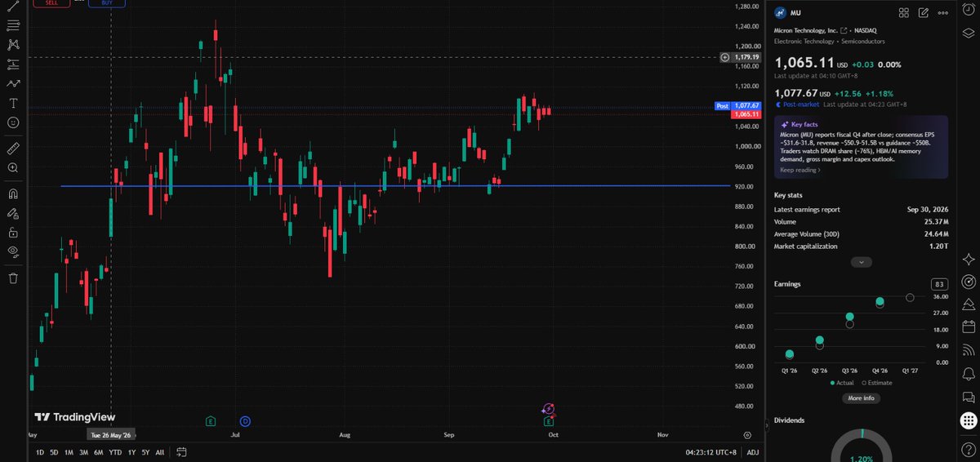Image resolution: width=980 pixels, height=462 pixels.
Task: Open chart axis settings gear icon
Action: [747, 435]
